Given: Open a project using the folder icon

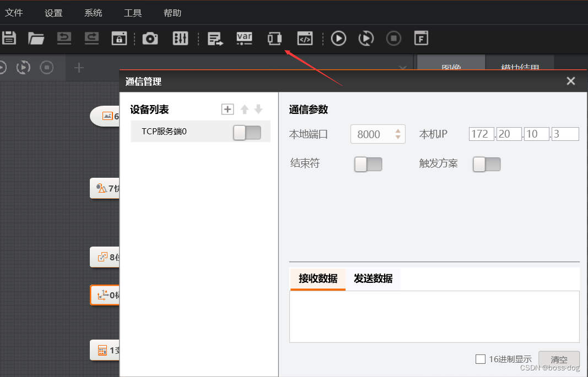Looking at the screenshot, I should 36,38.
